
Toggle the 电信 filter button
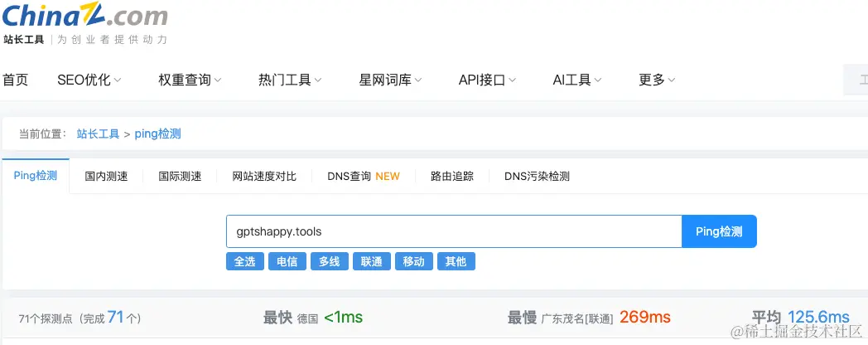coord(287,261)
